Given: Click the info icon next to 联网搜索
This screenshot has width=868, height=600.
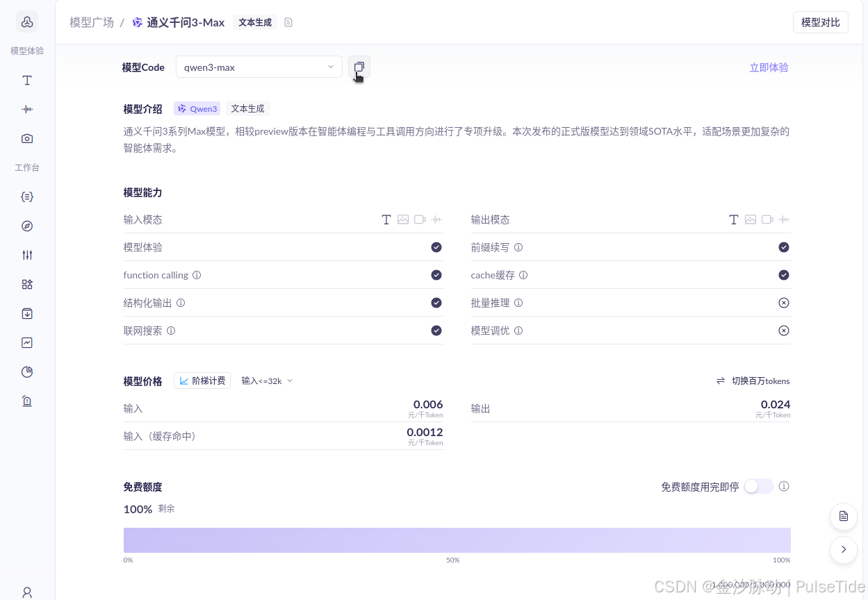Looking at the screenshot, I should pos(171,331).
